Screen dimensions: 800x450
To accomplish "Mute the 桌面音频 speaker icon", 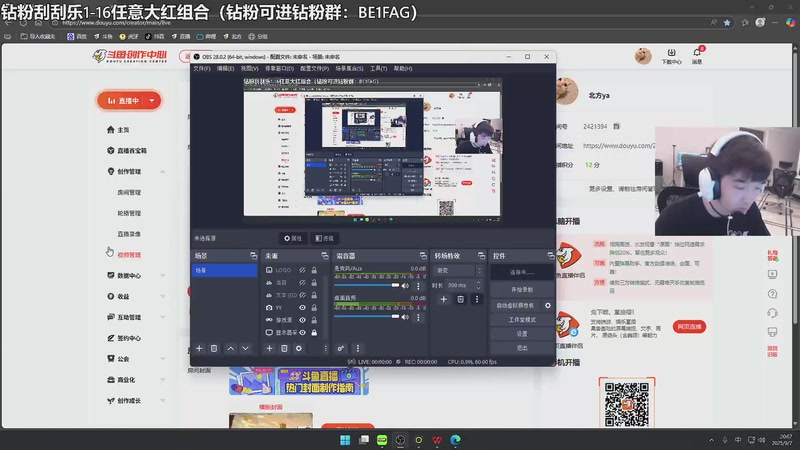I will (x=405, y=317).
